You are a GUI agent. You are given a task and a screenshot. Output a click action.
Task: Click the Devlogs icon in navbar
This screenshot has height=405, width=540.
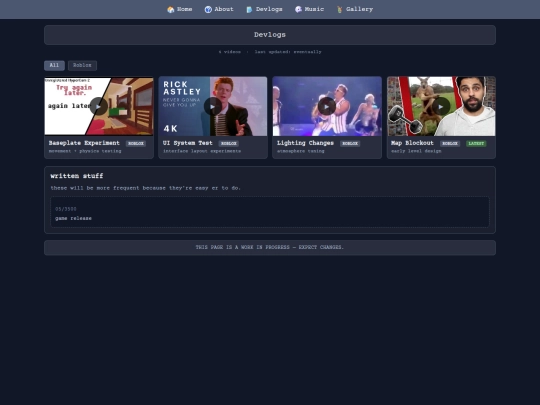pyautogui.click(x=249, y=10)
